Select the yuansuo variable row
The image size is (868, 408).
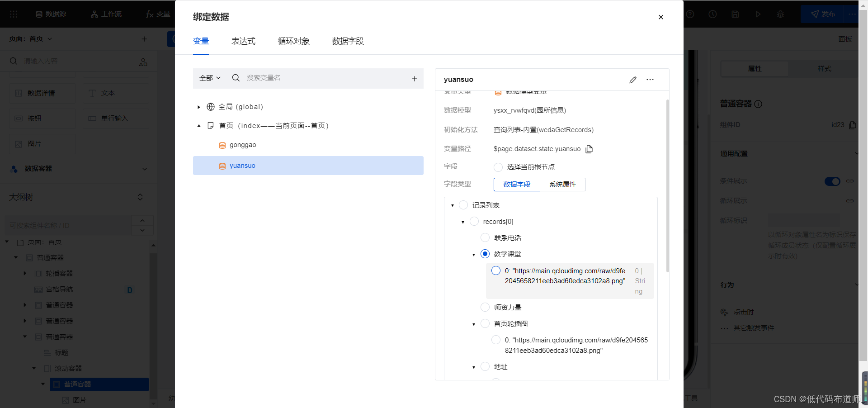(x=308, y=166)
